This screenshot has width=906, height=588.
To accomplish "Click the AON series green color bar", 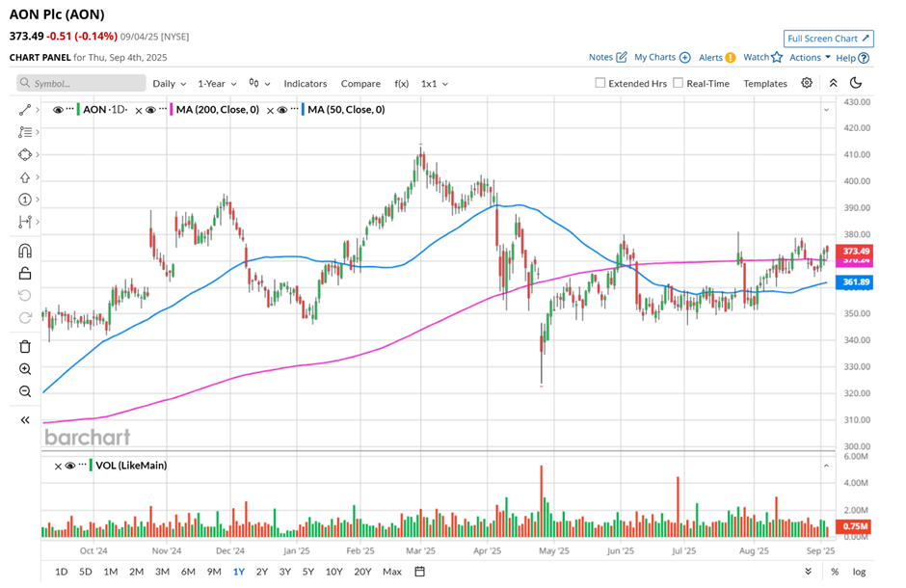I will (x=78, y=110).
